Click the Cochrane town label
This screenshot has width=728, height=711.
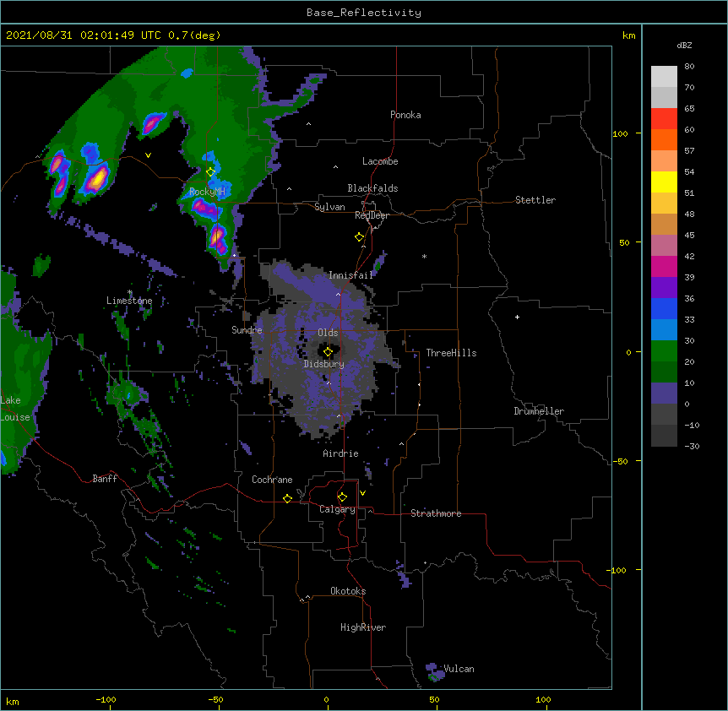(x=272, y=480)
